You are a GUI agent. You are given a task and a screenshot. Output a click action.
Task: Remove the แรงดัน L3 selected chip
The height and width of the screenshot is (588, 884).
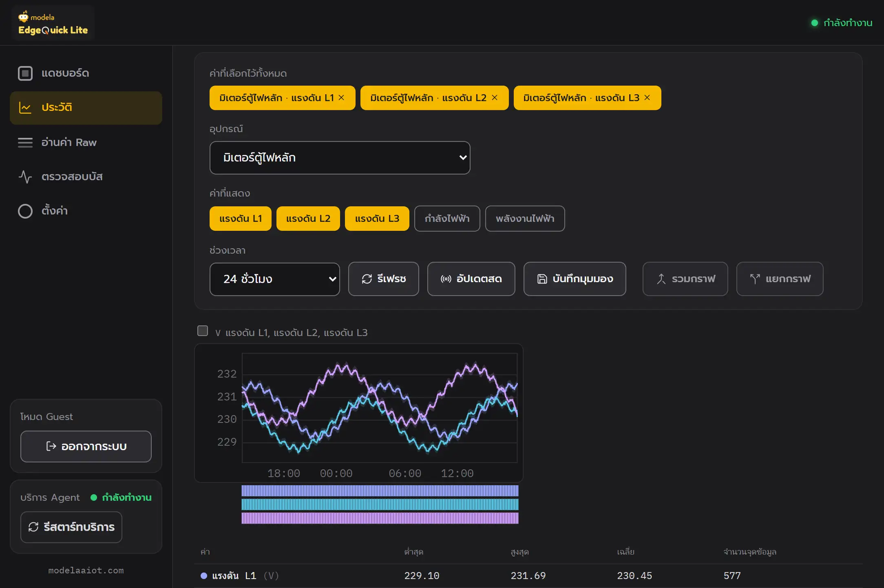647,98
